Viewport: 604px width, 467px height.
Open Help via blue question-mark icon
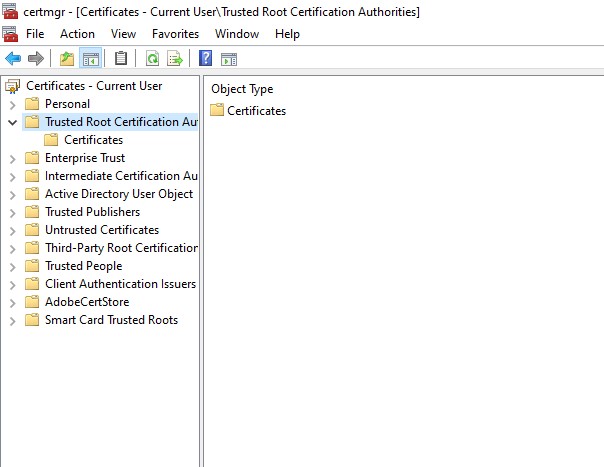point(205,59)
